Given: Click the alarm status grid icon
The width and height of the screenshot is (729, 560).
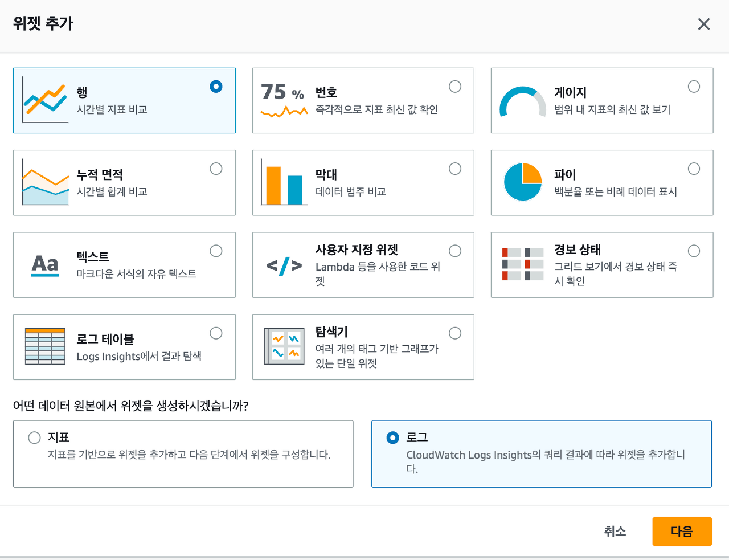Looking at the screenshot, I should [x=522, y=264].
